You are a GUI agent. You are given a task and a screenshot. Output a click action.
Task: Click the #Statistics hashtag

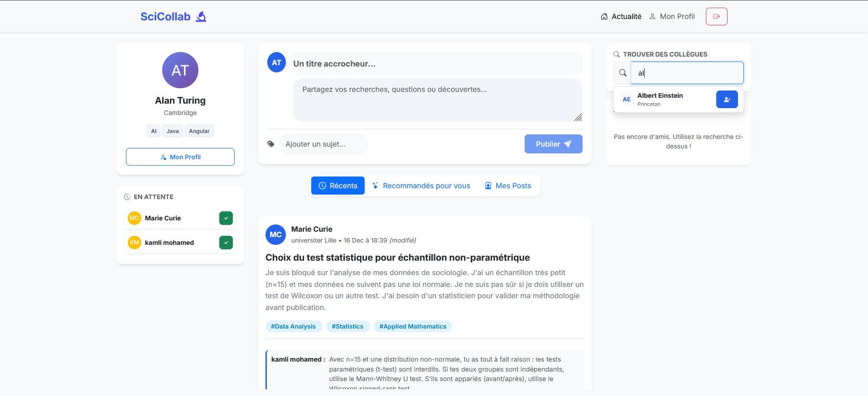[347, 326]
